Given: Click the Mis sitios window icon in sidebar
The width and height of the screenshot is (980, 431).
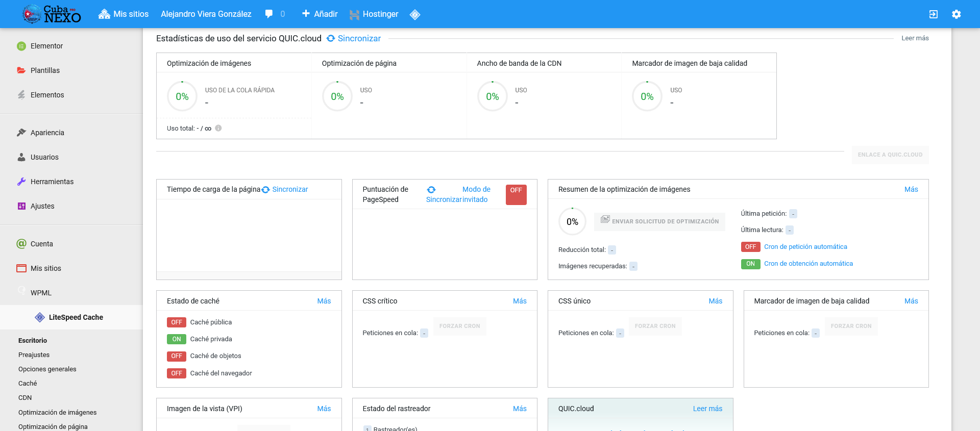Looking at the screenshot, I should (21, 268).
